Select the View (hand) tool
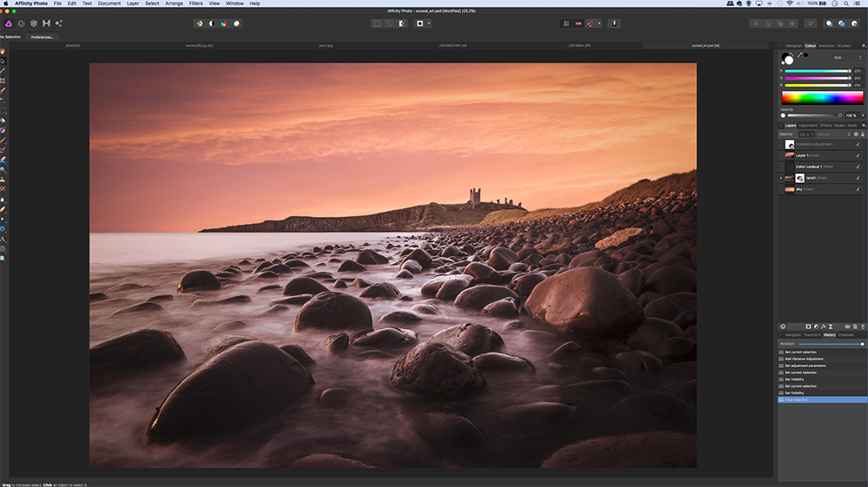 (3, 51)
